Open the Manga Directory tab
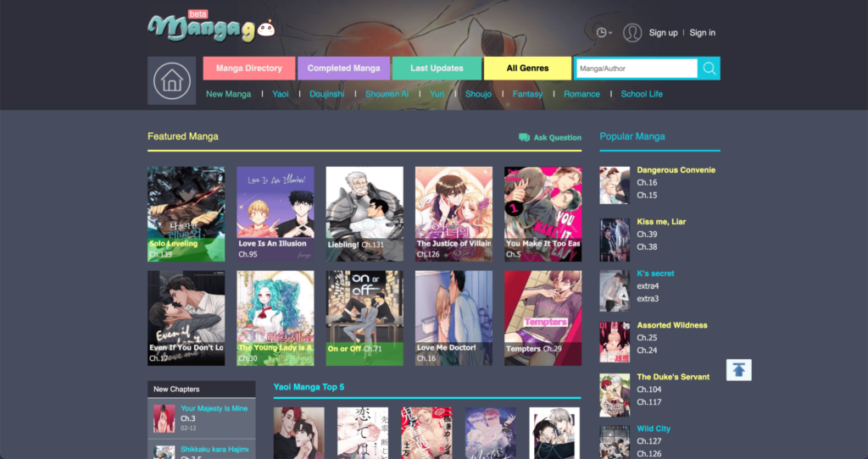The image size is (868, 459). tap(248, 69)
